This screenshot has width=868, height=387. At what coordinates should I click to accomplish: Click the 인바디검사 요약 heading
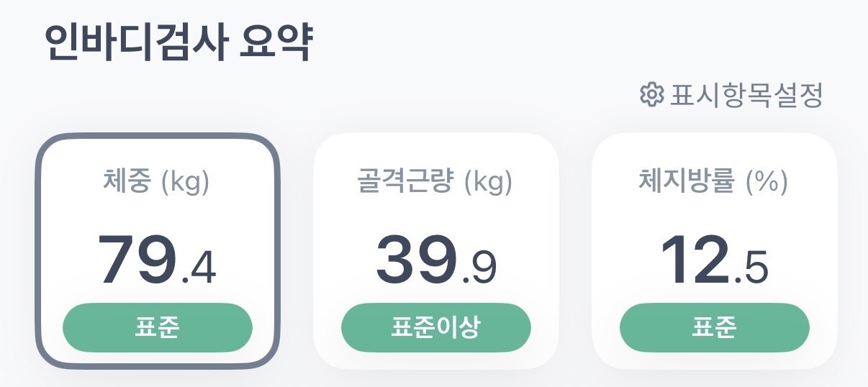pyautogui.click(x=178, y=43)
